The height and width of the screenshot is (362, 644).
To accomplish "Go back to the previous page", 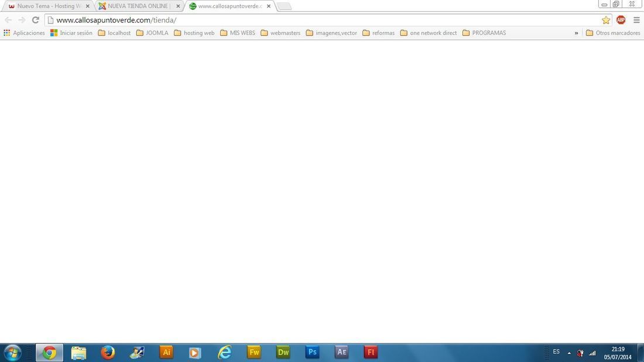I will pos(8,20).
